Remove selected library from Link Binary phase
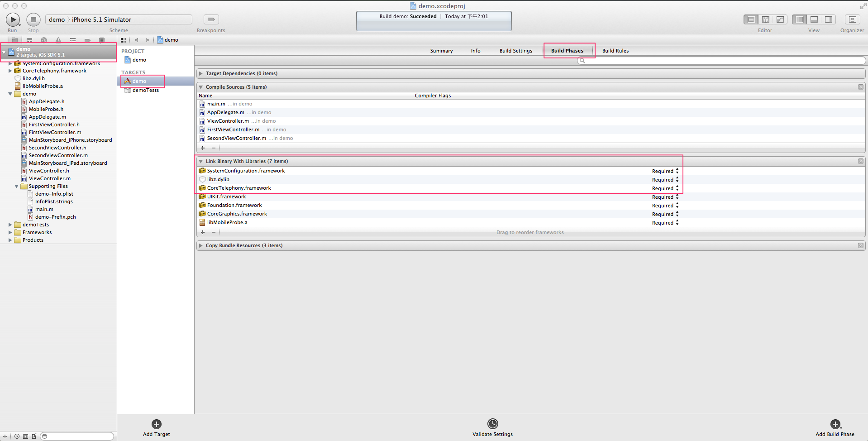The image size is (868, 441). (x=214, y=232)
